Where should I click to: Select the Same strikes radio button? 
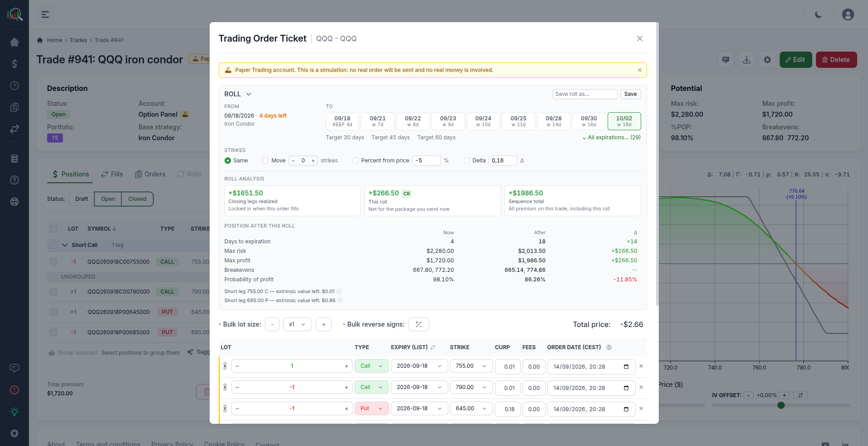tap(228, 161)
